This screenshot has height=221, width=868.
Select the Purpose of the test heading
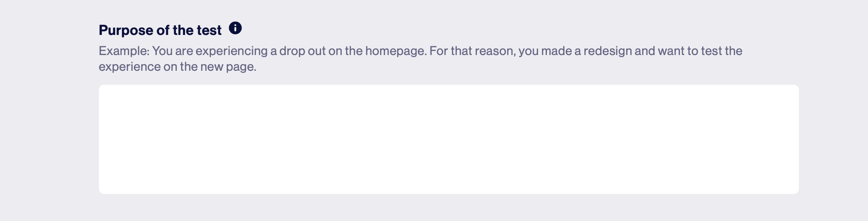click(160, 30)
